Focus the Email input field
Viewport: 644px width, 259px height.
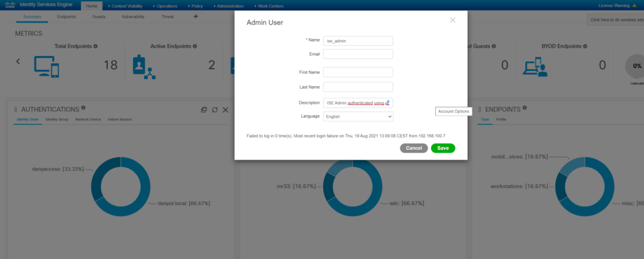358,54
